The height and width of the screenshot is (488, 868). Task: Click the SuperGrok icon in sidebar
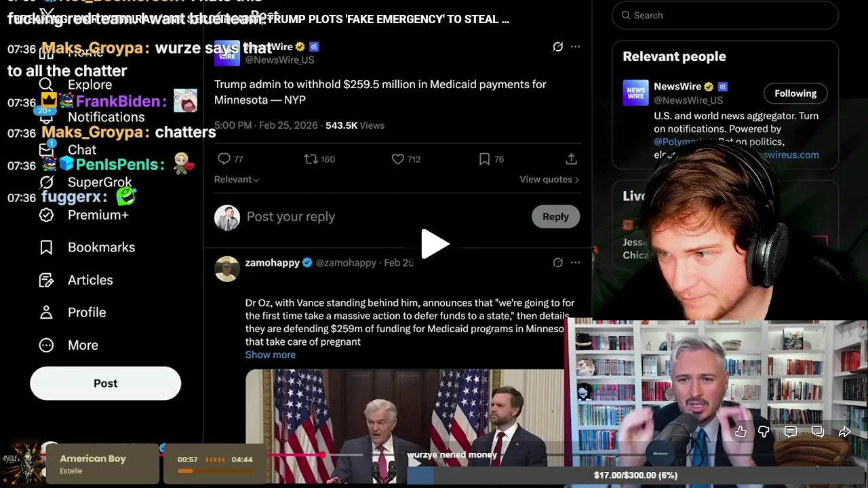click(46, 182)
